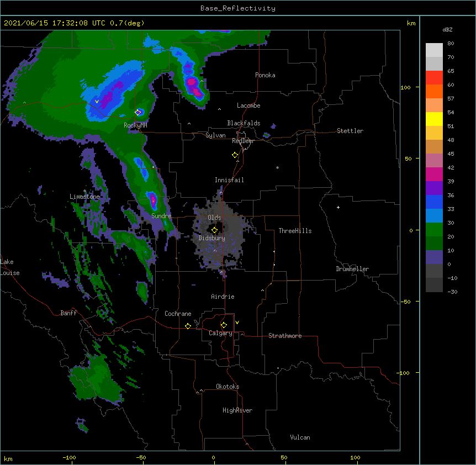This screenshot has width=476, height=465.
Task: Click the dBZ legend heading
Action: (447, 30)
